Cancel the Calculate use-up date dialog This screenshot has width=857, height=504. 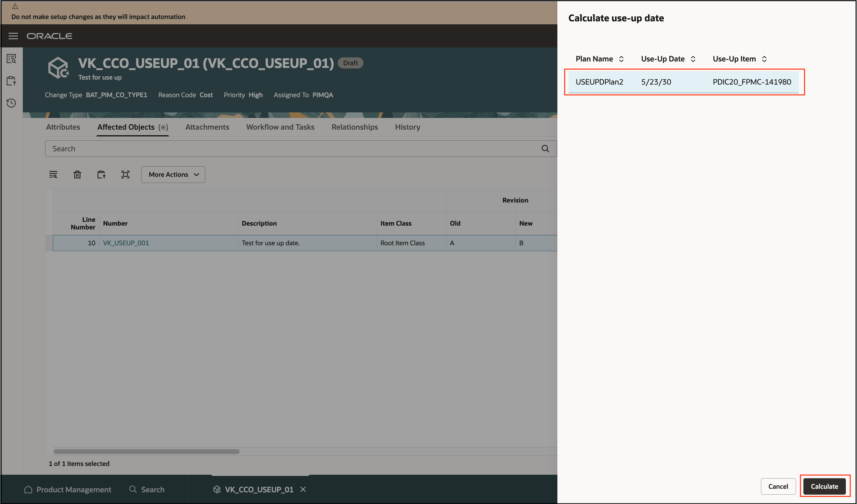coord(778,486)
